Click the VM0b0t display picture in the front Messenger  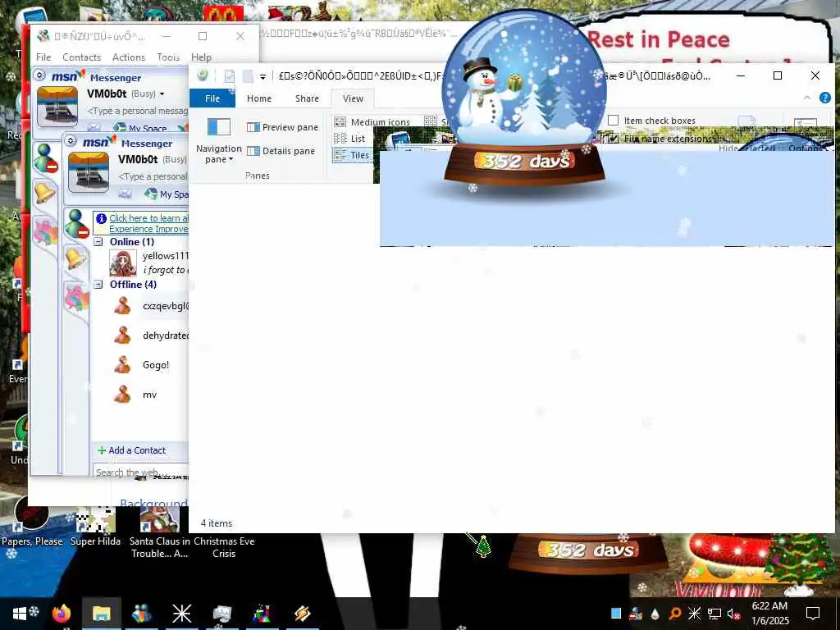click(x=89, y=172)
